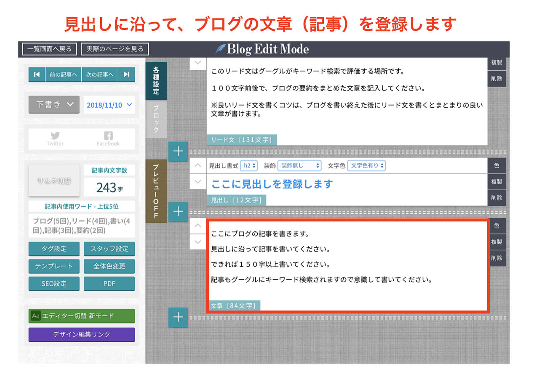Open the 装飾無し decoration dropdown
This screenshot has height=392, width=539.
[x=299, y=166]
